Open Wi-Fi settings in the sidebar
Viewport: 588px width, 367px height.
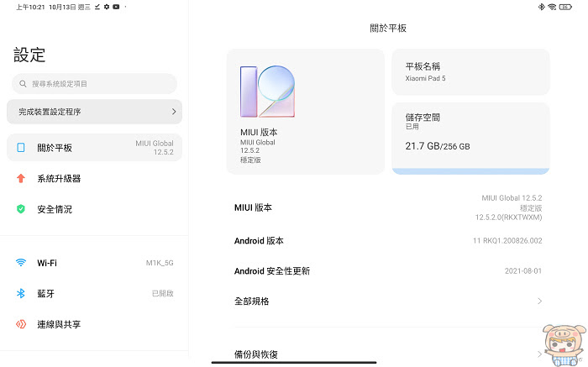[x=94, y=262]
